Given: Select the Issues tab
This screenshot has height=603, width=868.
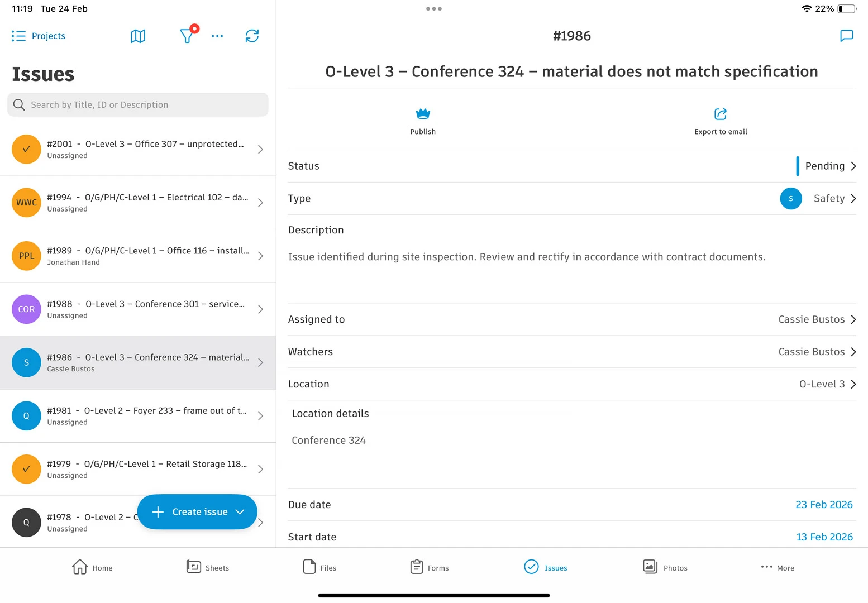Looking at the screenshot, I should tap(546, 567).
